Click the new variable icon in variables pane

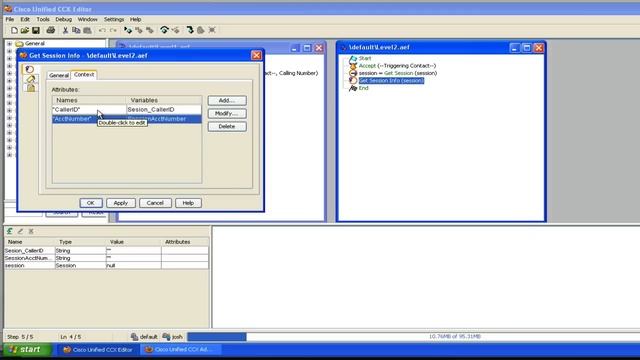click(x=10, y=231)
